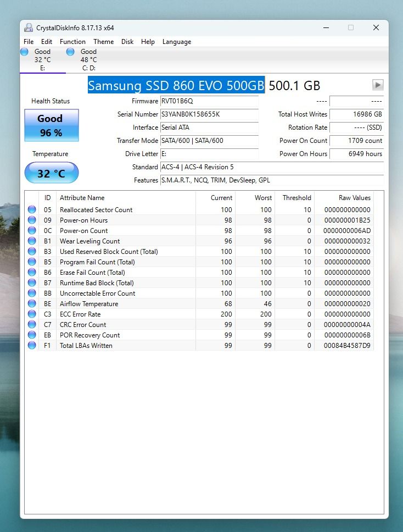
Task: Open the Function menu
Action: click(72, 42)
